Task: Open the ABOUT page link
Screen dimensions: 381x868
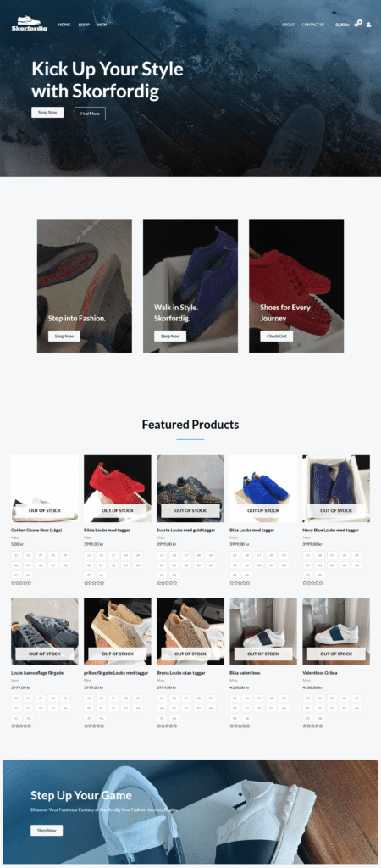Action: click(x=288, y=25)
